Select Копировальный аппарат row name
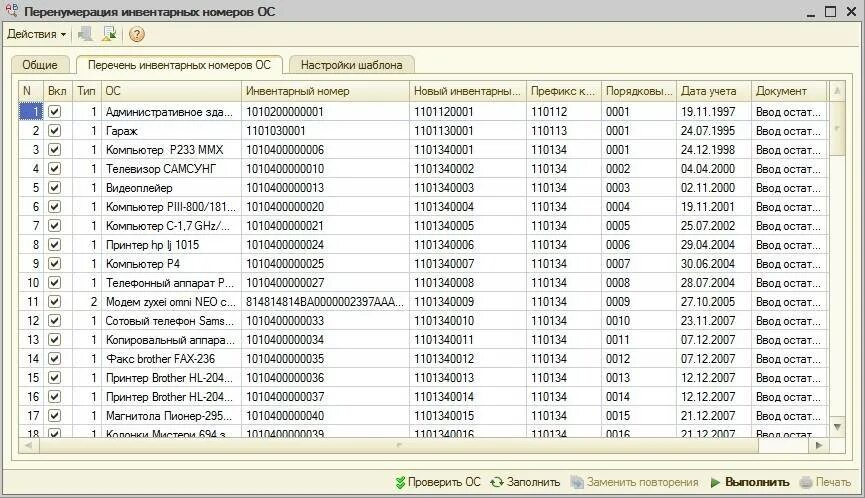 (x=171, y=340)
